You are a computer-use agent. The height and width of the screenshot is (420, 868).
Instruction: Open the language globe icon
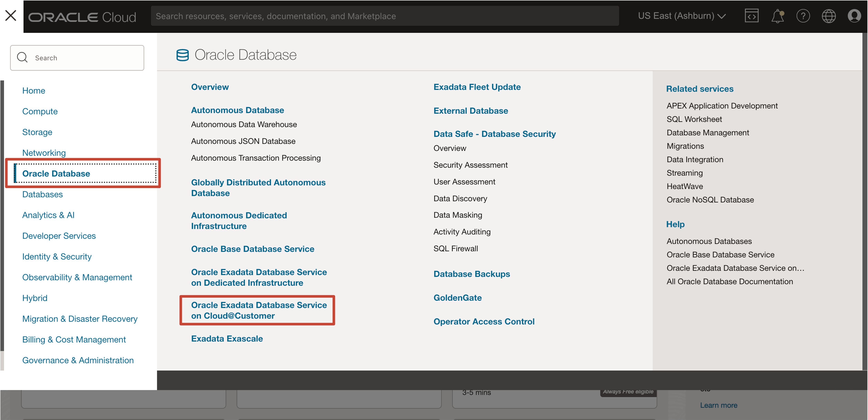[829, 16]
